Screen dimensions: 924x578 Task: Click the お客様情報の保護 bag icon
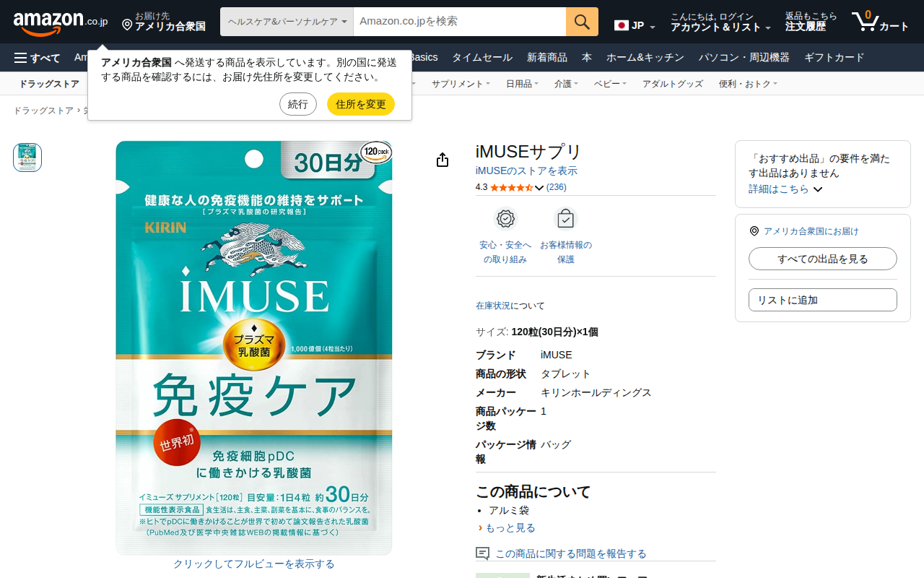566,219
